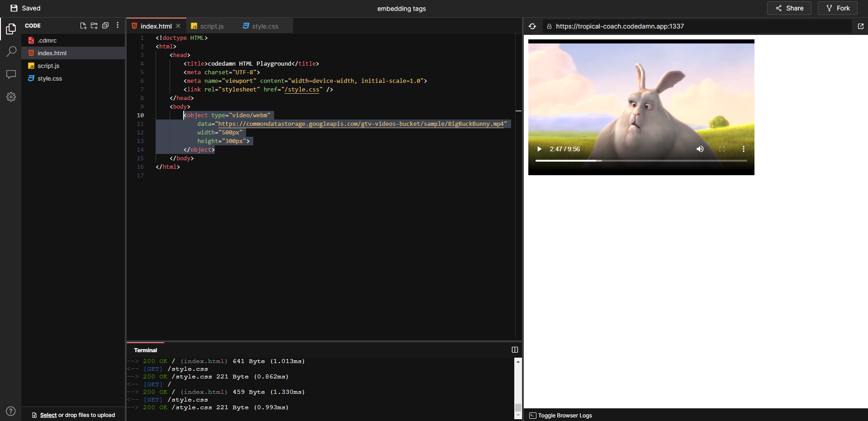Screen dimensions: 868x421
Task: Create a new folder in the CODE panel
Action: click(x=95, y=26)
